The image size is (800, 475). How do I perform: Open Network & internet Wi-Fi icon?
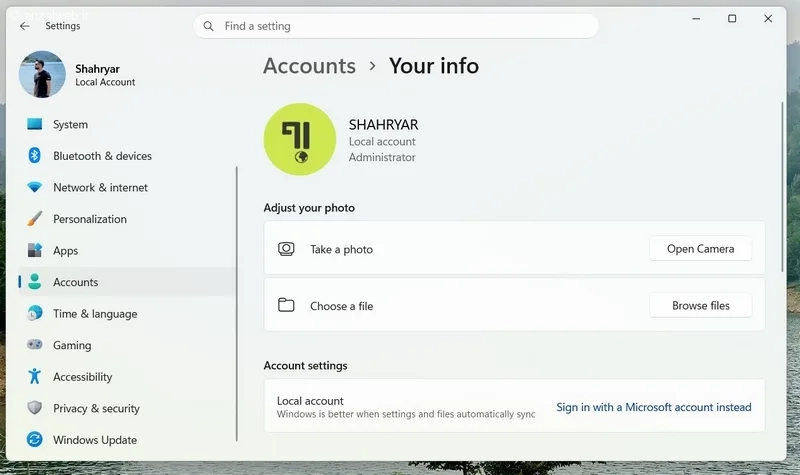[x=35, y=187]
